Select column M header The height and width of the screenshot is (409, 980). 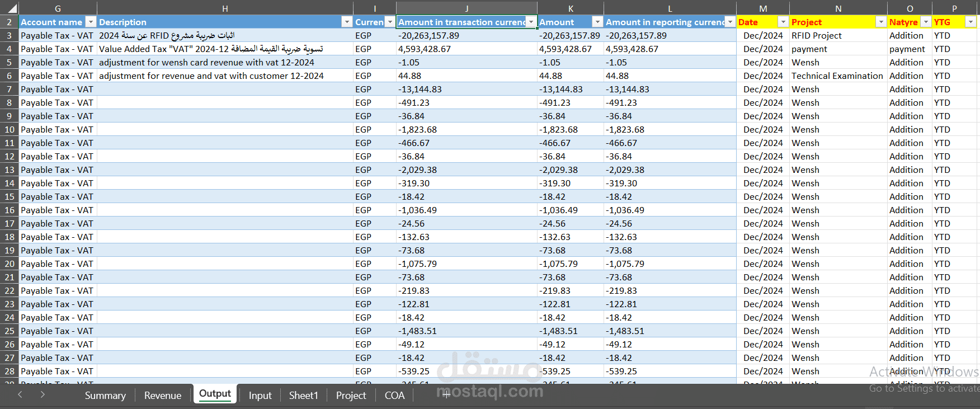tap(763, 8)
